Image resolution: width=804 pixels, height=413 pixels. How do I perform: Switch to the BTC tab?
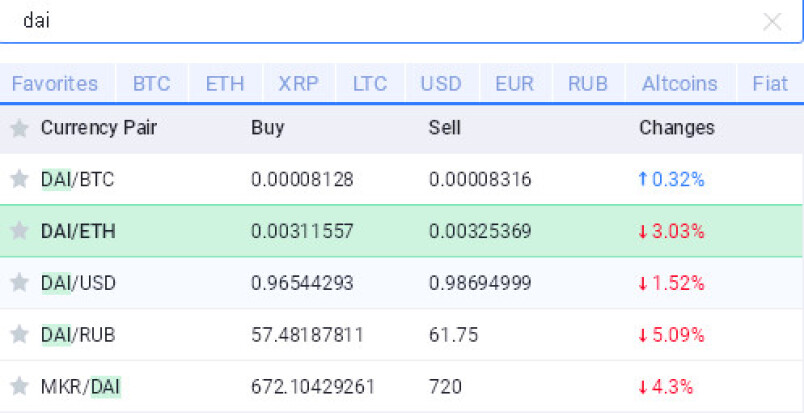(152, 83)
